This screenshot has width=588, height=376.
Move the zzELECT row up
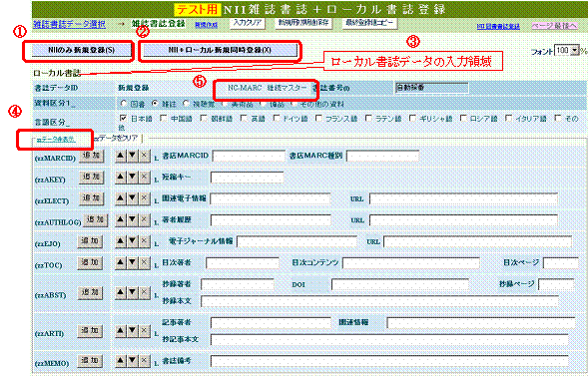point(120,198)
